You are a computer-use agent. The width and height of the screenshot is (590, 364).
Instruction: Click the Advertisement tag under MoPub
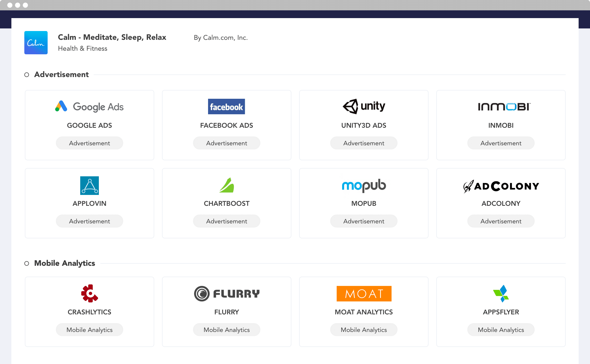tap(364, 221)
